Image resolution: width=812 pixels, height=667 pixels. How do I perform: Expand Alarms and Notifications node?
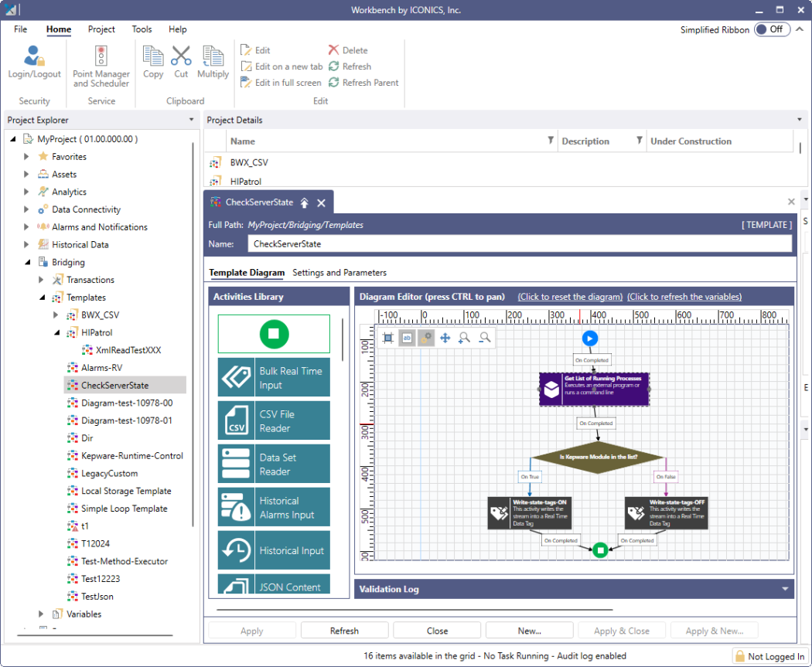(26, 226)
